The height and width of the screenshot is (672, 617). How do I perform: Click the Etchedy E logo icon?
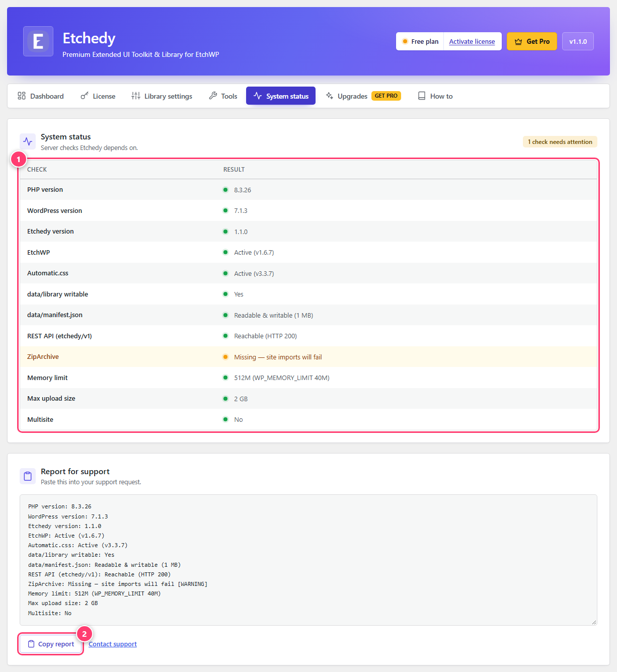[38, 41]
